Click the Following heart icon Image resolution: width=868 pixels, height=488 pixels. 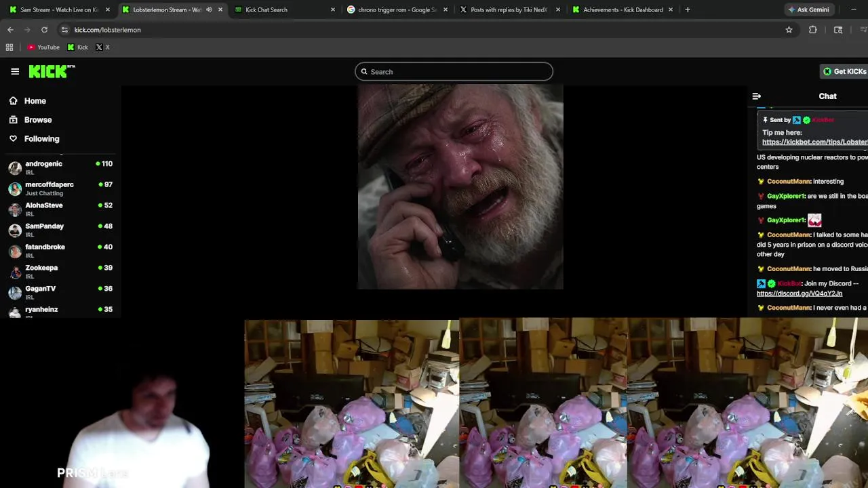[x=13, y=139]
